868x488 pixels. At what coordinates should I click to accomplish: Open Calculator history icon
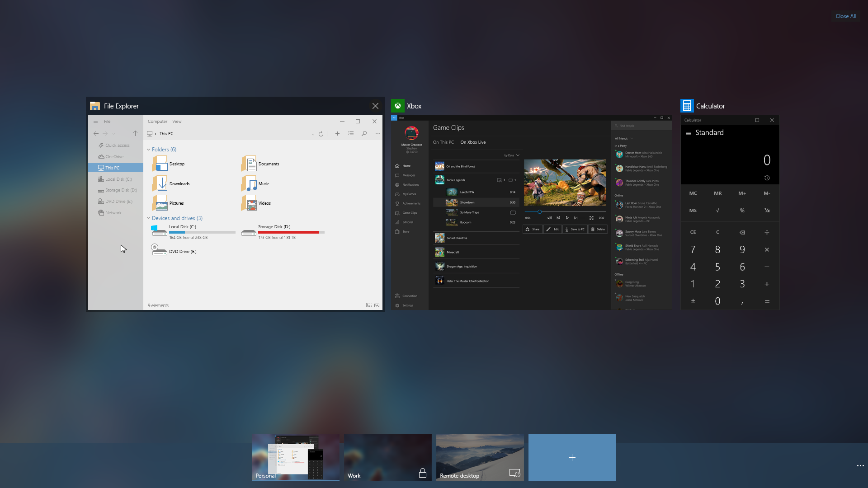[767, 178]
